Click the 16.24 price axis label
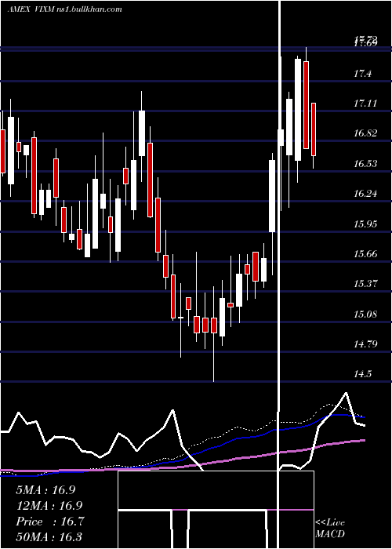The height and width of the screenshot is (549, 392). pos(365,193)
